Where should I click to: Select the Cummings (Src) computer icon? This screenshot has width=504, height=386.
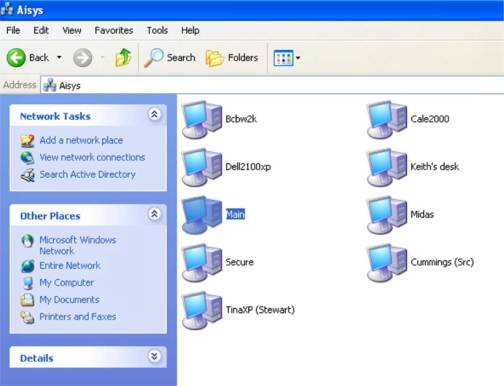pos(387,262)
